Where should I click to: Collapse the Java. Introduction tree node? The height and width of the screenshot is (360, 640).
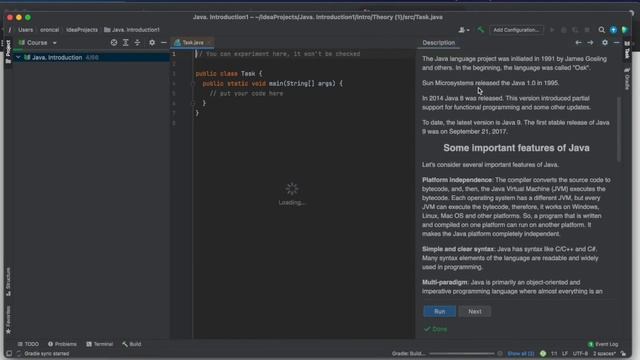[18, 58]
